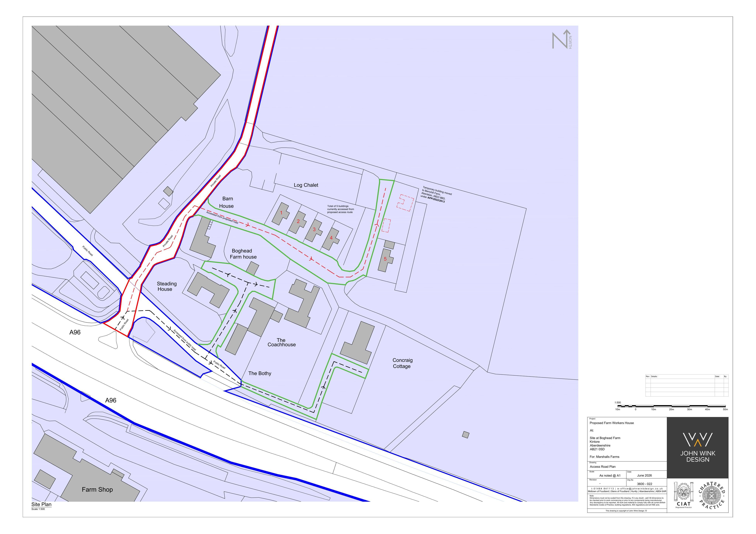The height and width of the screenshot is (534, 756).
Task: Click 'Accessed from public road' label
Action: click(185, 340)
